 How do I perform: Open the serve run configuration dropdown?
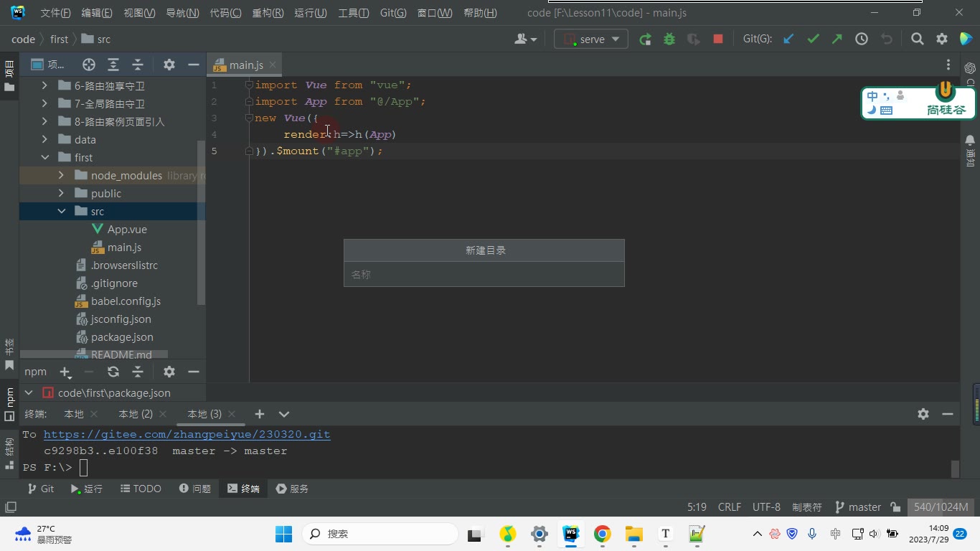click(591, 39)
